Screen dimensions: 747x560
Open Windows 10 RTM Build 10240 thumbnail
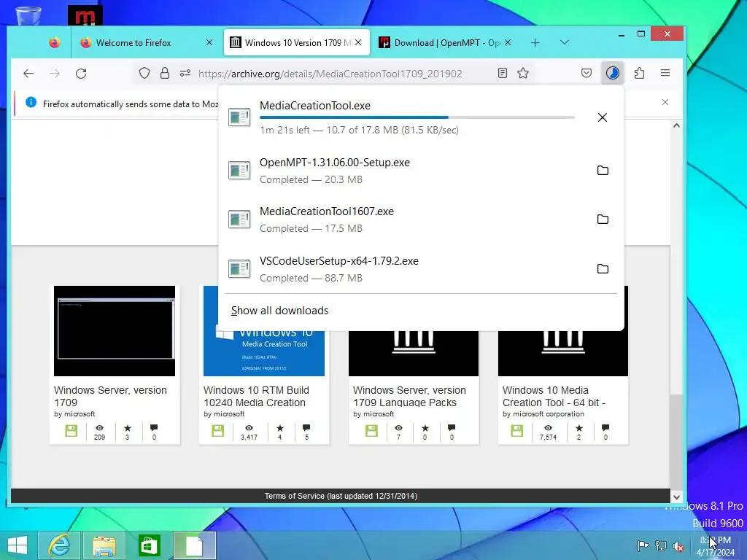[x=264, y=354]
